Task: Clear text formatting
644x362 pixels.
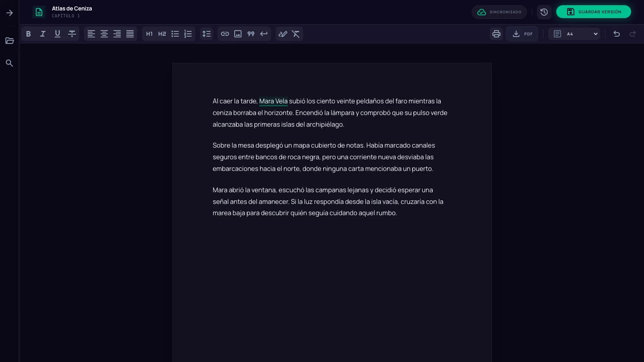Action: tap(296, 34)
